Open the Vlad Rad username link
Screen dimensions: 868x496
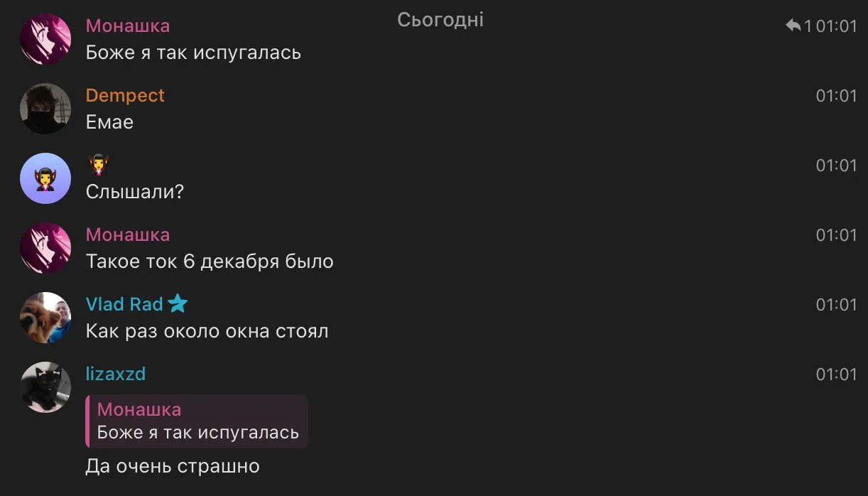point(124,304)
